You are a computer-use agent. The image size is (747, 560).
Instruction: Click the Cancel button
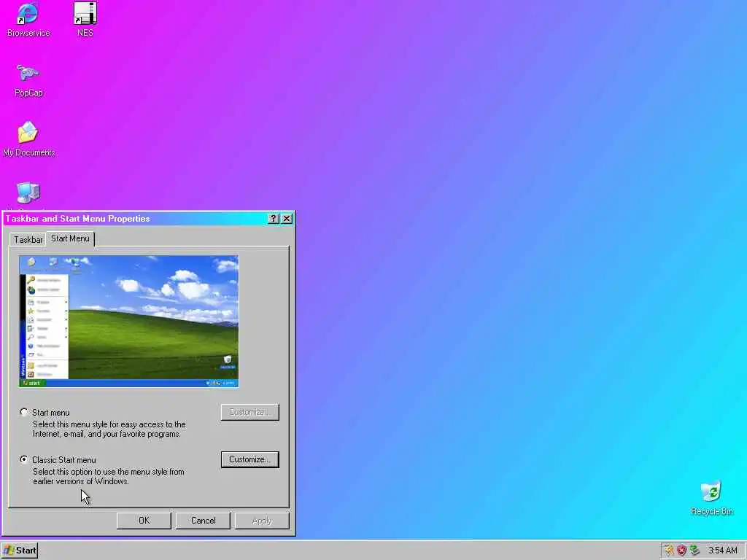203,521
